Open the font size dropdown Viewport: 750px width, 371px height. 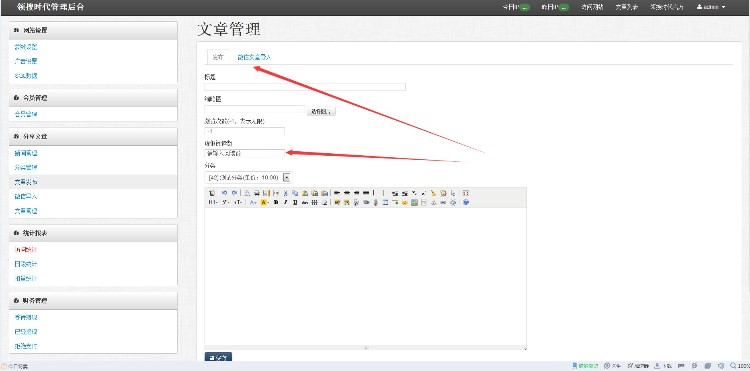coord(238,202)
